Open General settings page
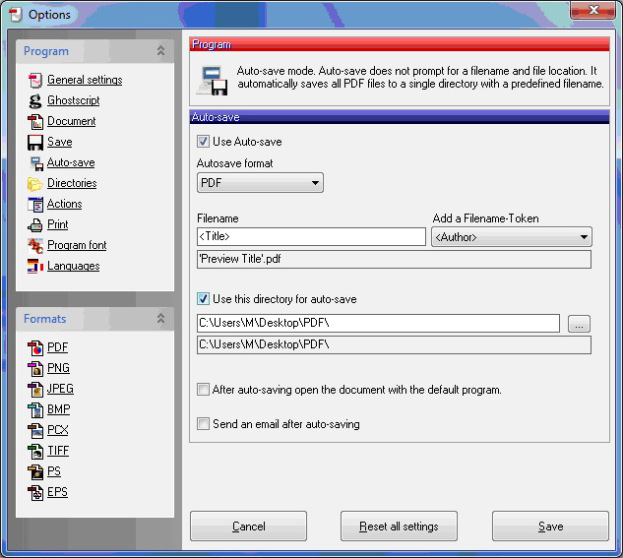Viewport: 623px width, 558px height. click(85, 80)
